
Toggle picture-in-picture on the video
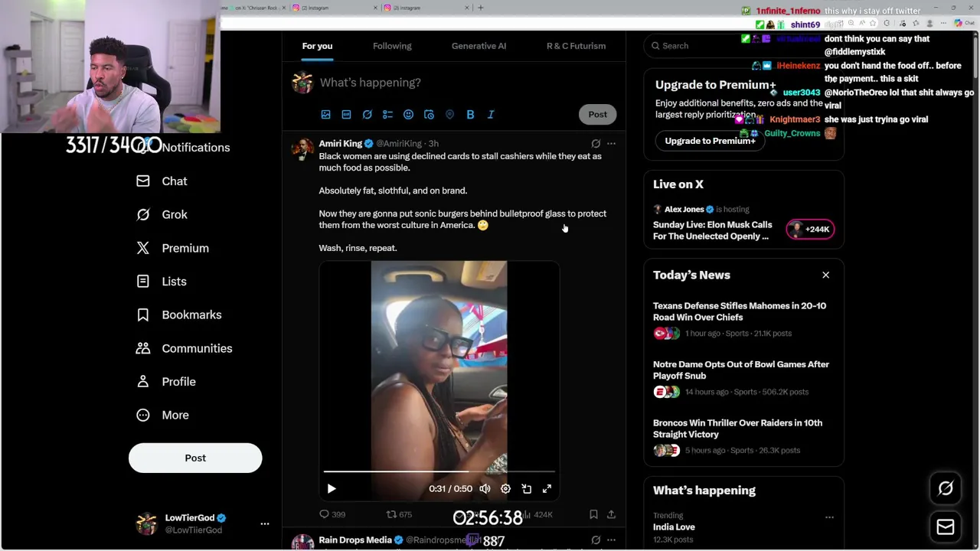pyautogui.click(x=526, y=488)
